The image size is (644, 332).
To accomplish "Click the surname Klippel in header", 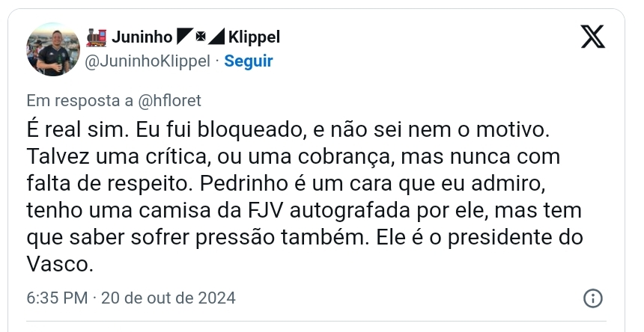I will click(x=255, y=37).
